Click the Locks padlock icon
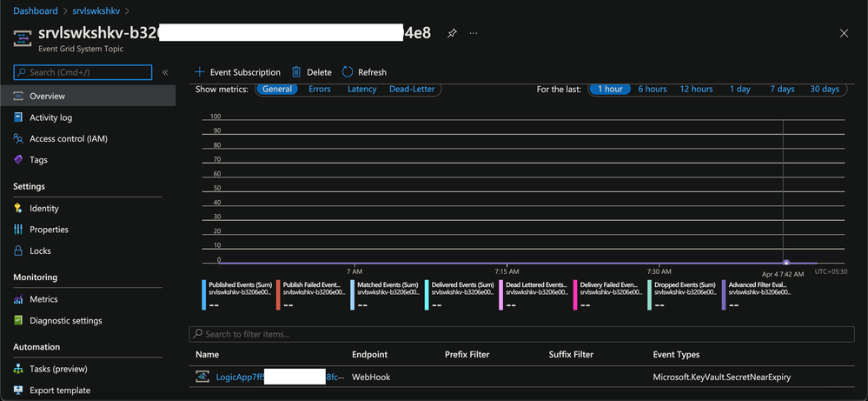The width and height of the screenshot is (868, 401). (x=18, y=251)
